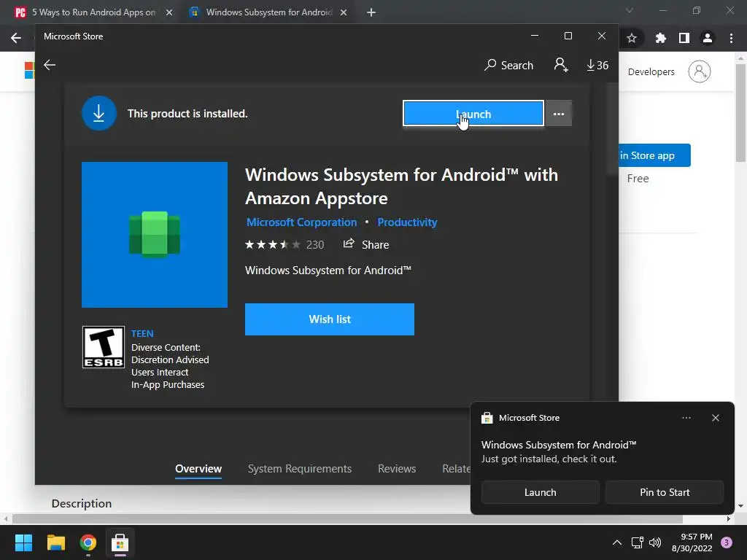Select the Windows Subsystem for Android browser tab
This screenshot has height=560, width=747.
click(269, 12)
